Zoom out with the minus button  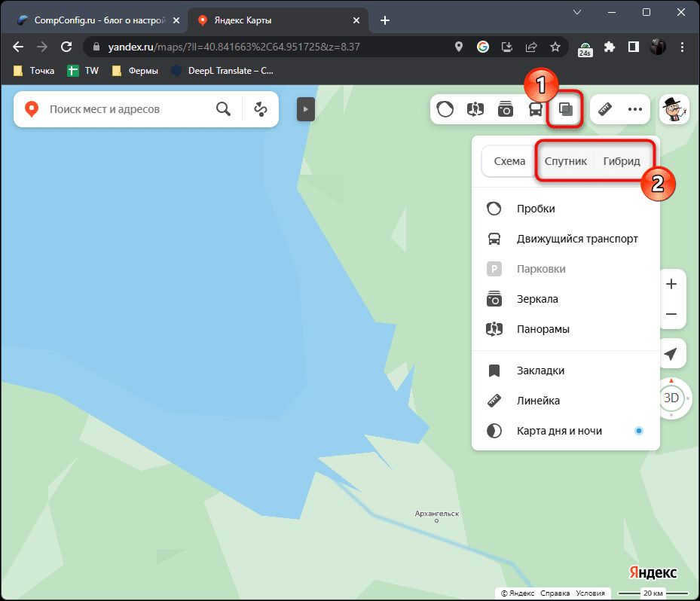pos(671,314)
